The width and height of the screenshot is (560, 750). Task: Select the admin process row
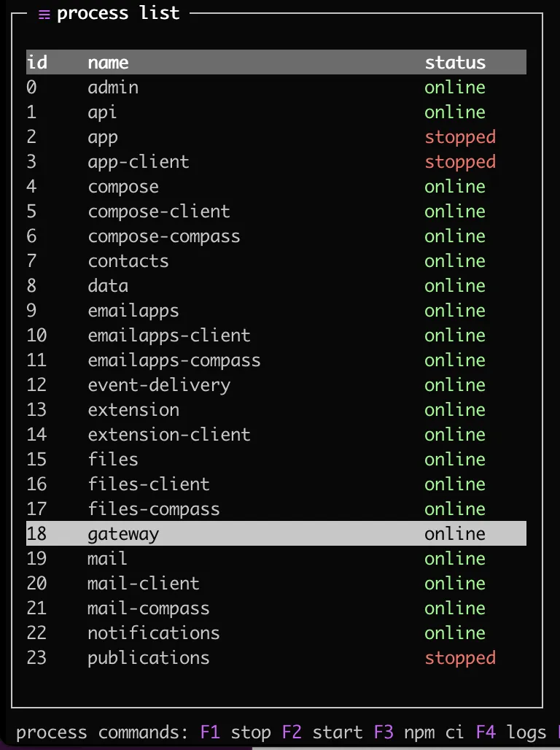[276, 87]
